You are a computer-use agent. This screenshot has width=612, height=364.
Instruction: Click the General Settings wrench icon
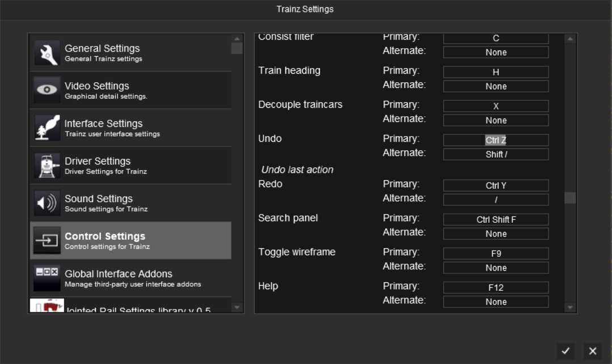point(47,53)
